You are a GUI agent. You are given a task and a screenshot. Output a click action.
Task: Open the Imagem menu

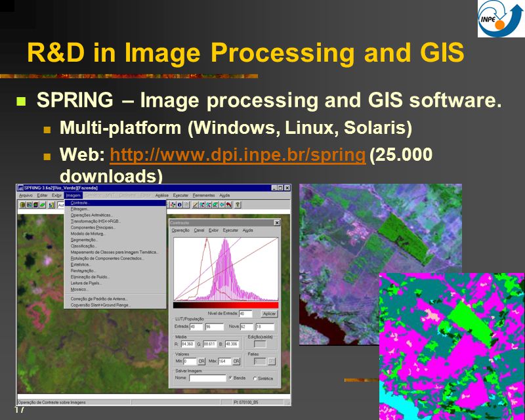tap(73, 196)
